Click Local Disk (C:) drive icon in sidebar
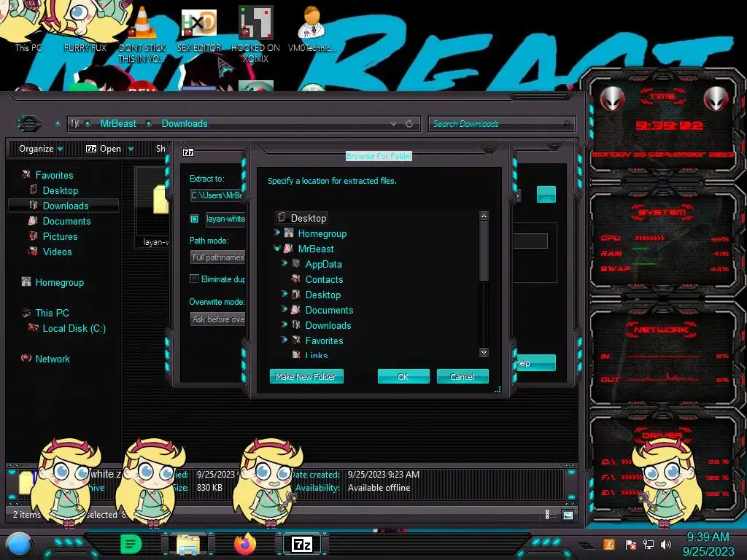The height and width of the screenshot is (560, 747). (34, 327)
